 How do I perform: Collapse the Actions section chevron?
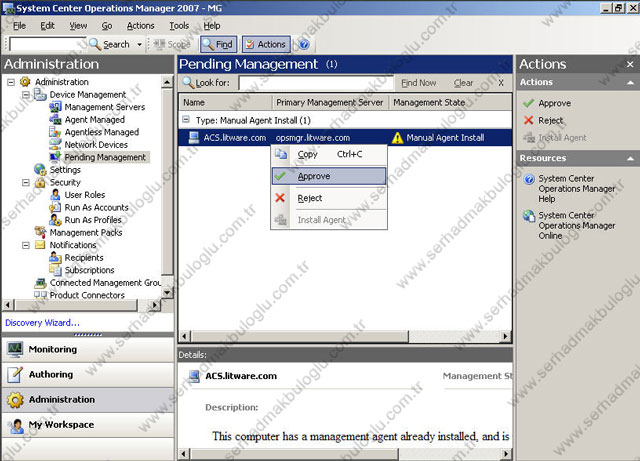pyautogui.click(x=630, y=82)
